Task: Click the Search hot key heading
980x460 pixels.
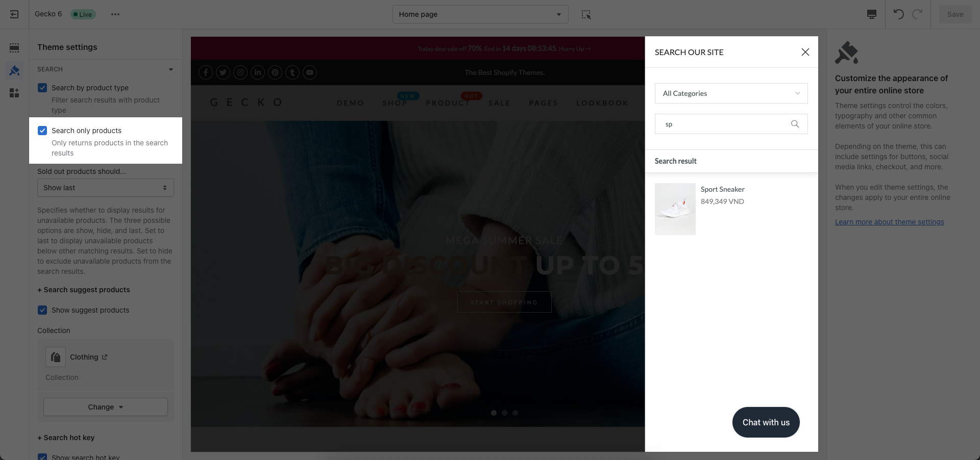Action: click(x=66, y=438)
